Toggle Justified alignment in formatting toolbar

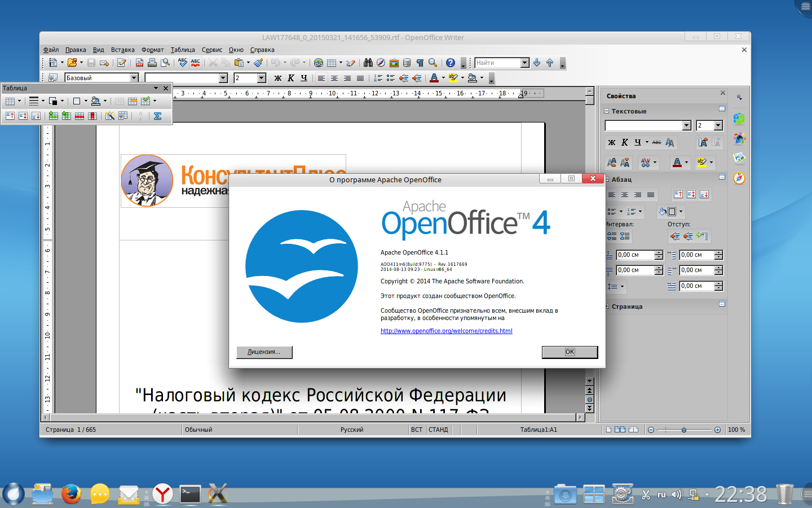click(360, 78)
